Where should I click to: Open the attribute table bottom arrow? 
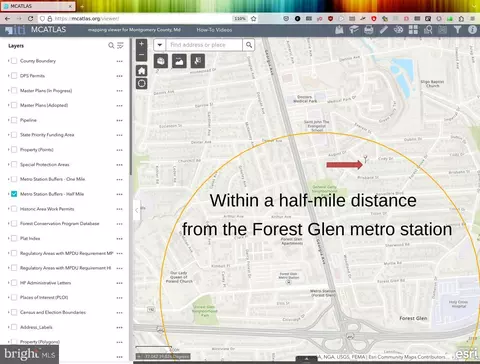tap(306, 359)
